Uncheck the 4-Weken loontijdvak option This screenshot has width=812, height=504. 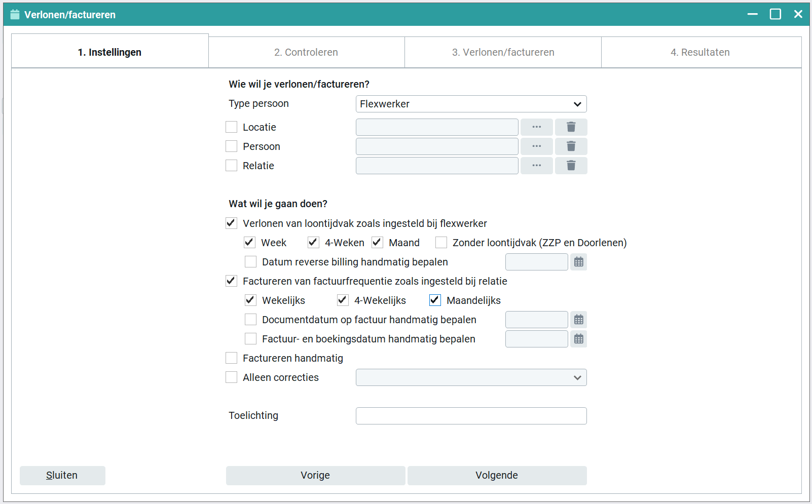coord(313,243)
